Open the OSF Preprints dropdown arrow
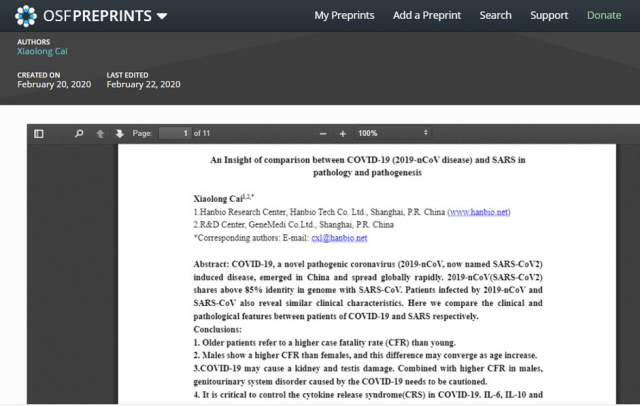 162,16
